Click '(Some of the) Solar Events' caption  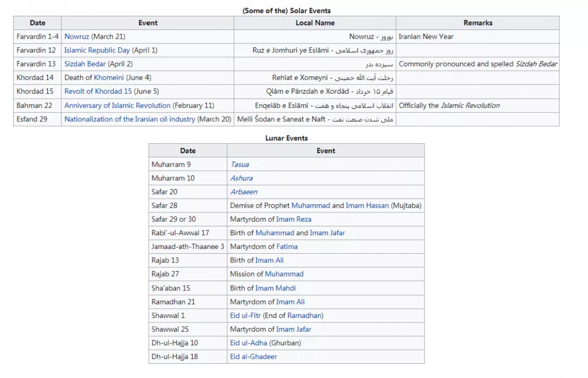286,10
